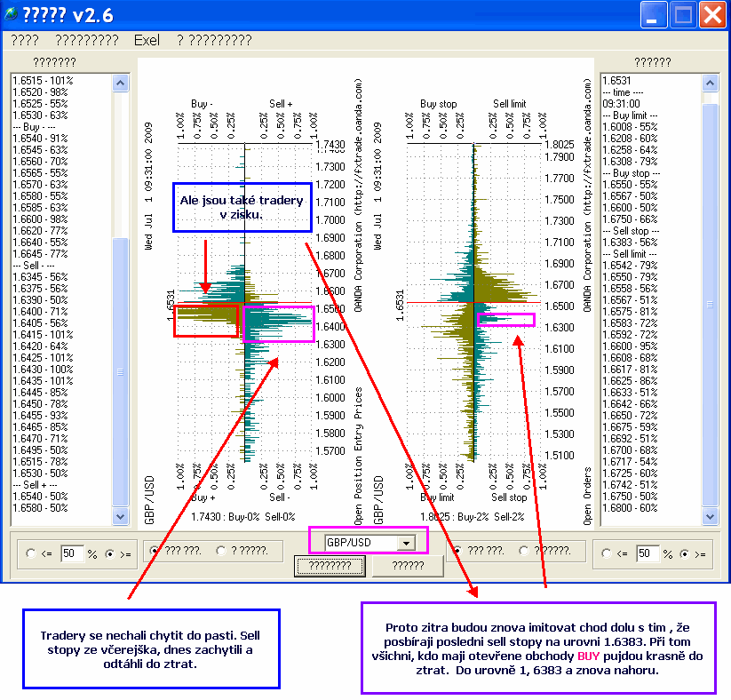731x700 pixels.
Task: Select the '<=' radio button under the left list
Action: [32, 553]
